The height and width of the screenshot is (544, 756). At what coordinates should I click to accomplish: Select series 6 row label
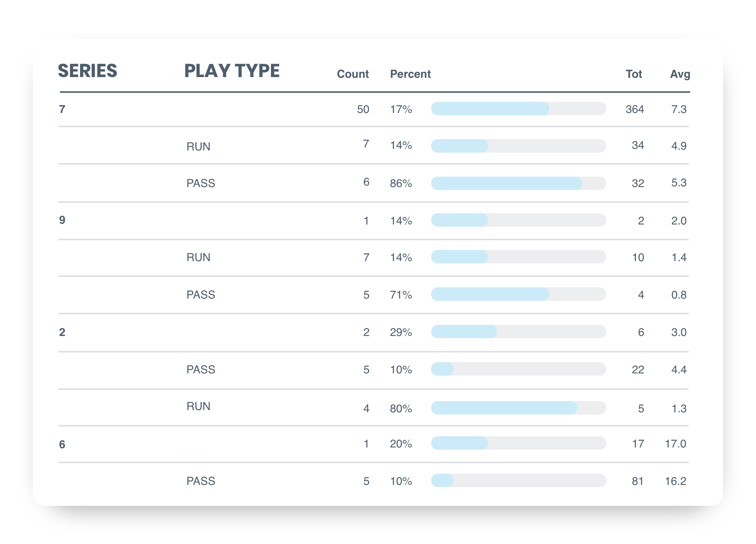[x=62, y=444]
